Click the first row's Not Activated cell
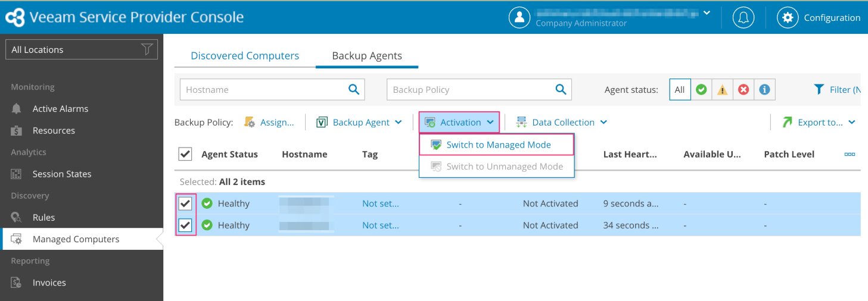 [550, 203]
